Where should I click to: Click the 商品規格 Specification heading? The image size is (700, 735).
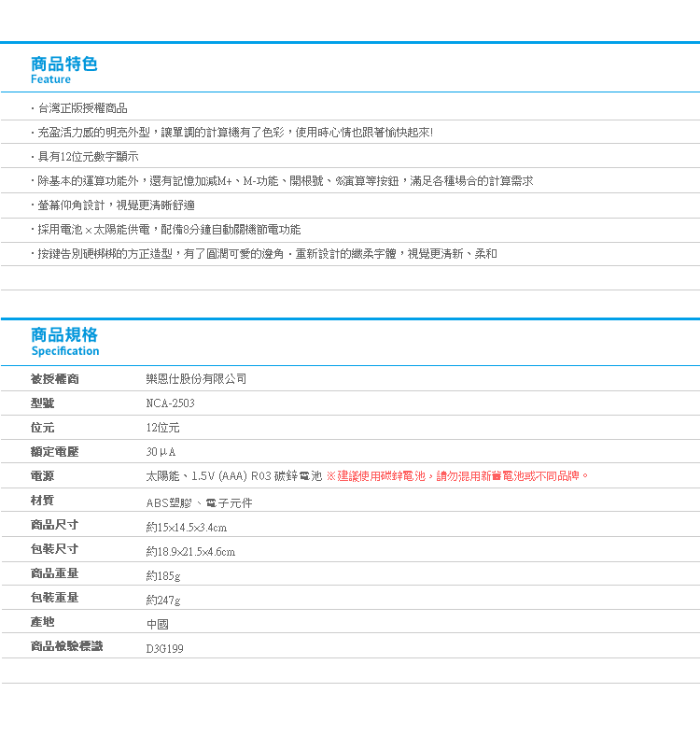point(64,341)
